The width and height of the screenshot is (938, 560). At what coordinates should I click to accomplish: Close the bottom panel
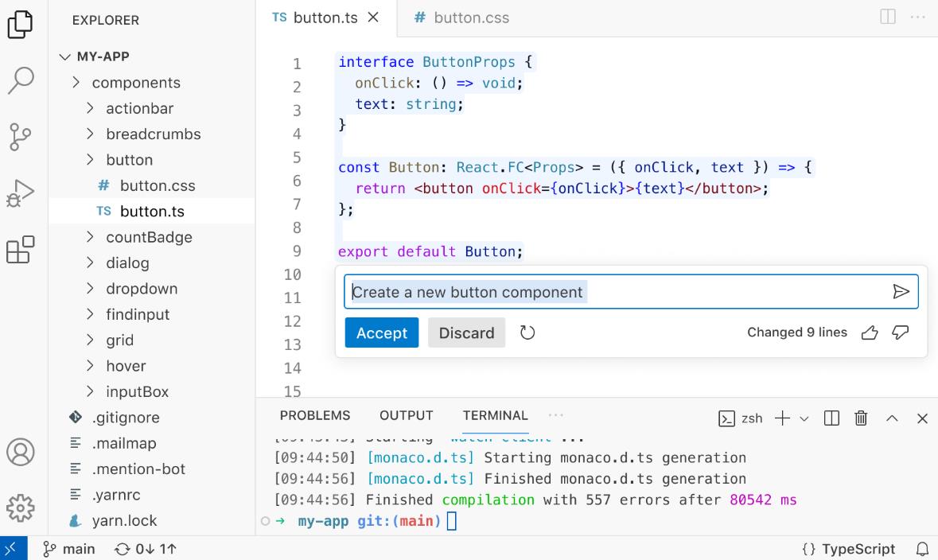922,418
